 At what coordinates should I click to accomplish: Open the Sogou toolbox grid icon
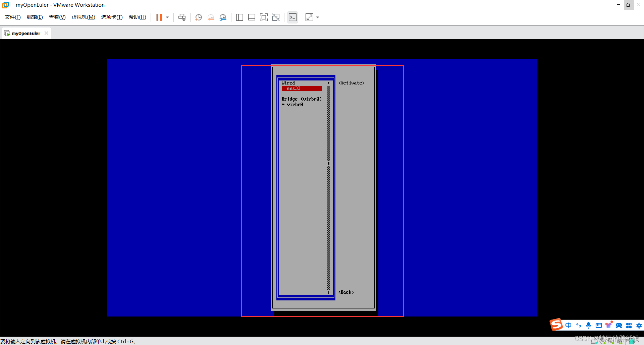click(629, 325)
